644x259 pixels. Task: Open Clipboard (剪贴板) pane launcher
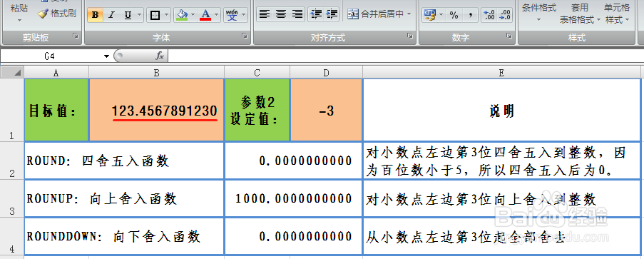pos(76,36)
